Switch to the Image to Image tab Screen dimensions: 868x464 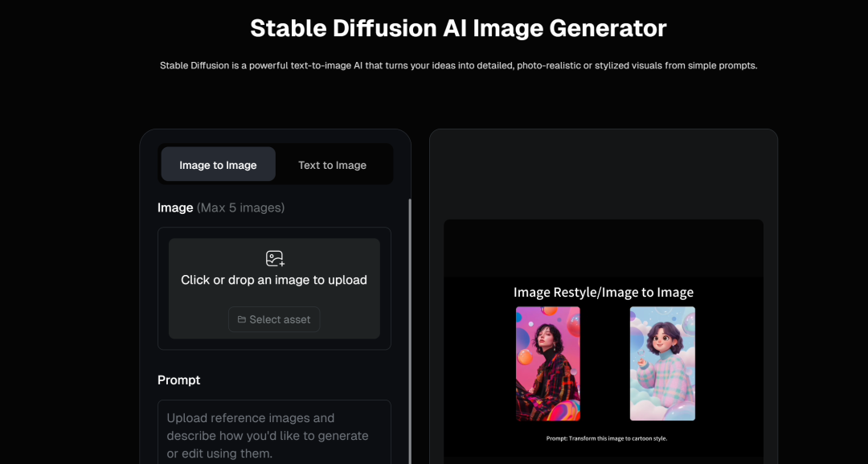point(218,164)
